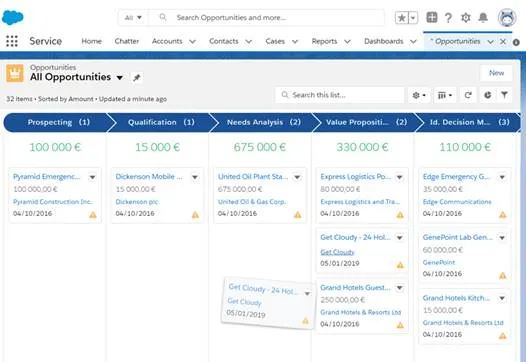Expand the Opportunities tab menu chevron
526x362 pixels.
[x=490, y=42]
